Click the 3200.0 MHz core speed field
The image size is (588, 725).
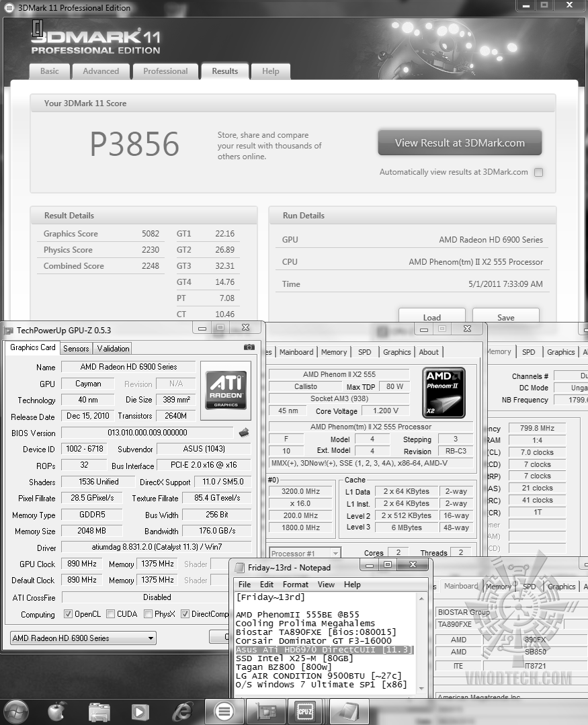click(x=300, y=491)
